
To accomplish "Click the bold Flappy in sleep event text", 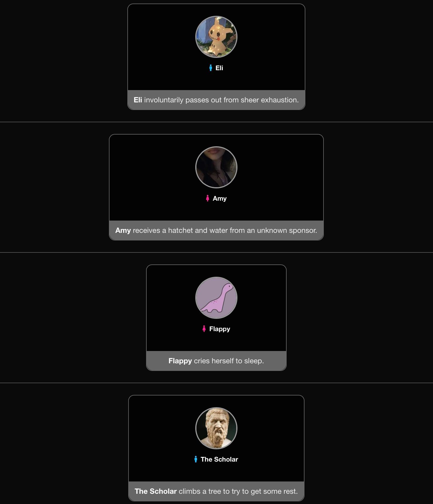I will coord(180,361).
